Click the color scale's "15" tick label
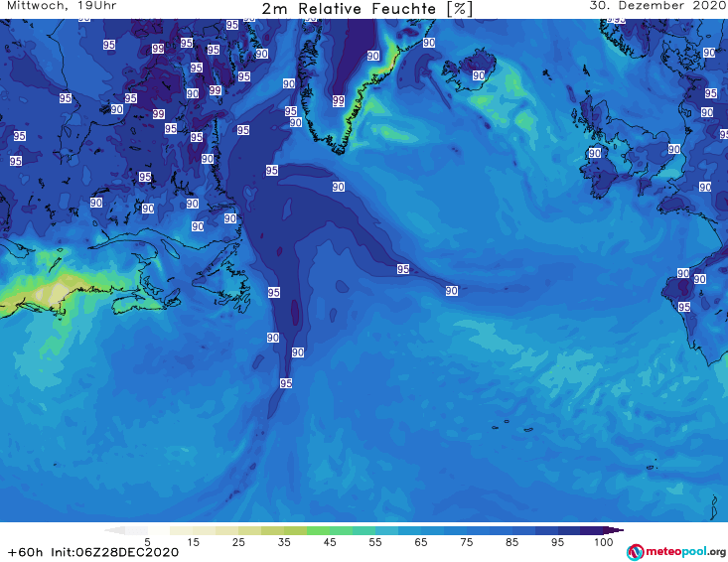The width and height of the screenshot is (728, 562). (x=193, y=542)
